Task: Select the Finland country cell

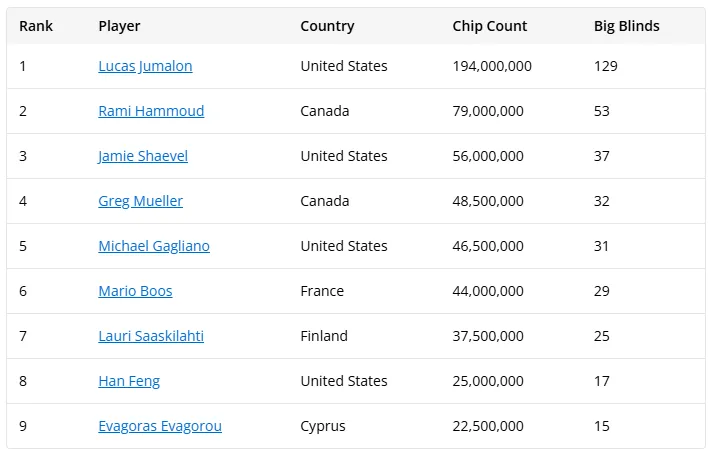Action: click(x=324, y=336)
